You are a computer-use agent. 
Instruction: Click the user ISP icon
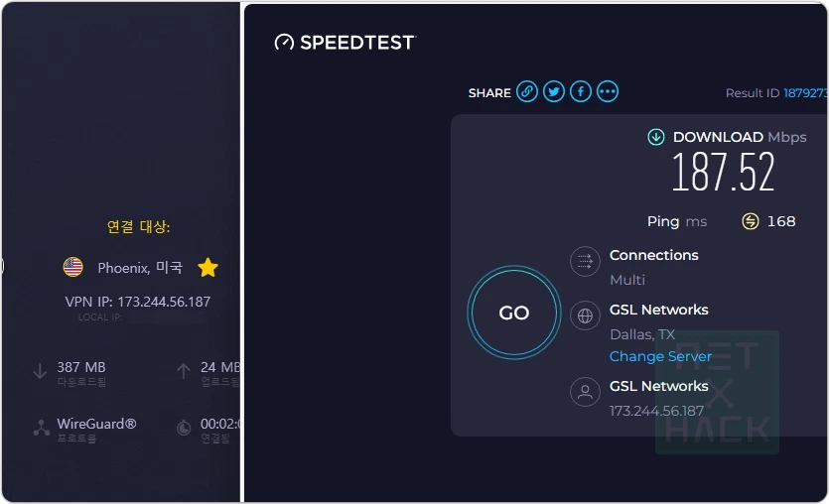pyautogui.click(x=585, y=392)
